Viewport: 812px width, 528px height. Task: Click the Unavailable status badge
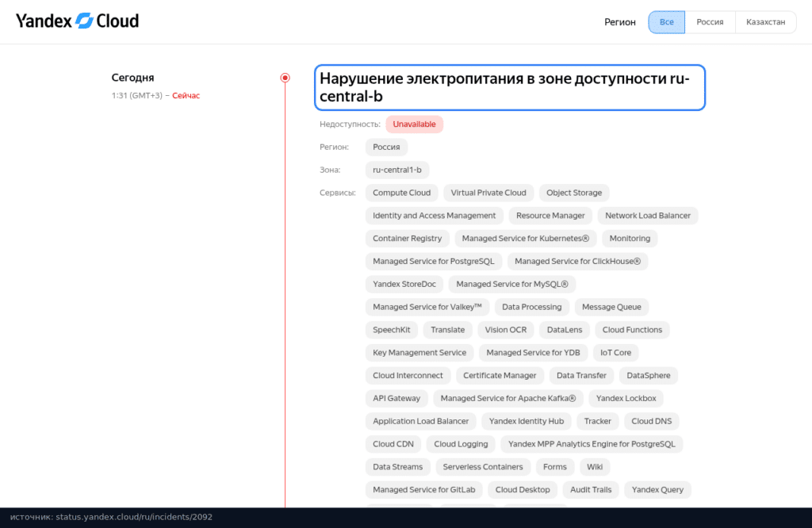(414, 124)
